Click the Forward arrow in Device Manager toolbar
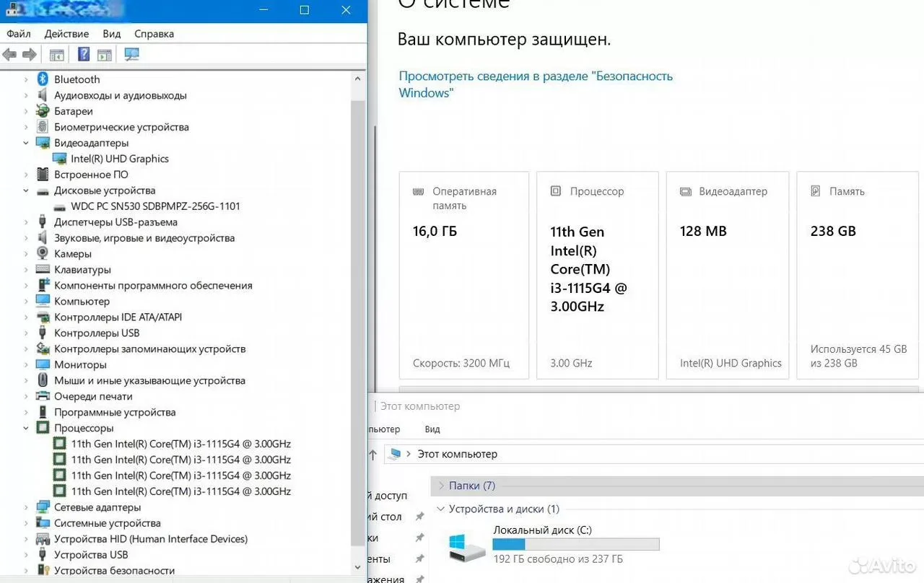Screen dimensions: 924x583 (30, 55)
